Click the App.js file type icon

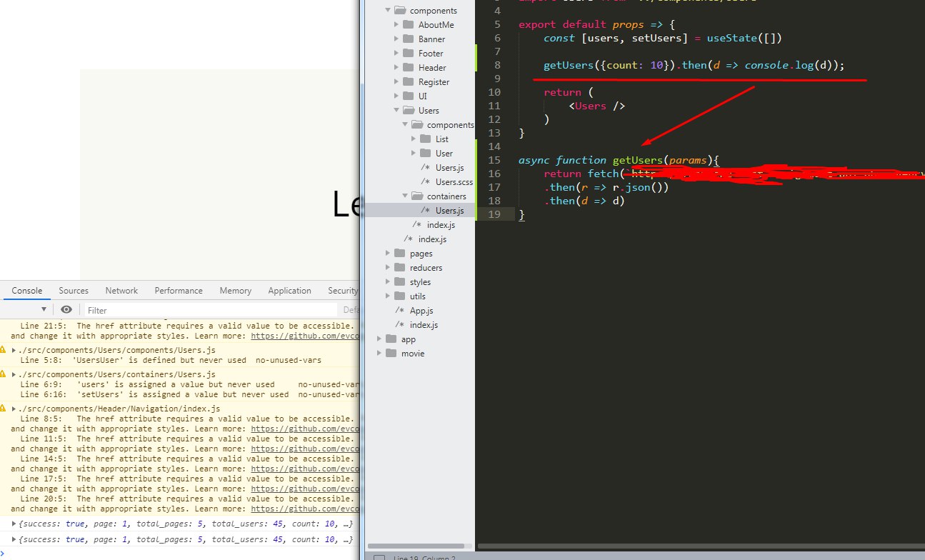tap(400, 311)
